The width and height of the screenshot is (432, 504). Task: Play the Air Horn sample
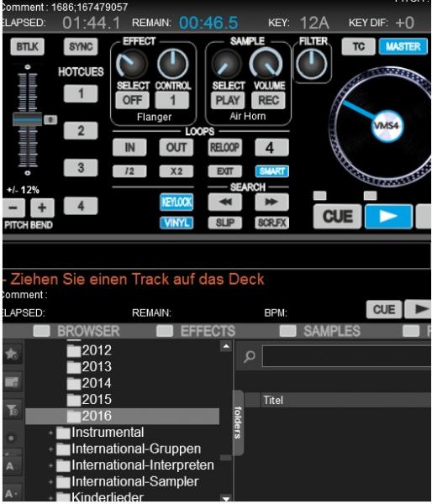[228, 100]
